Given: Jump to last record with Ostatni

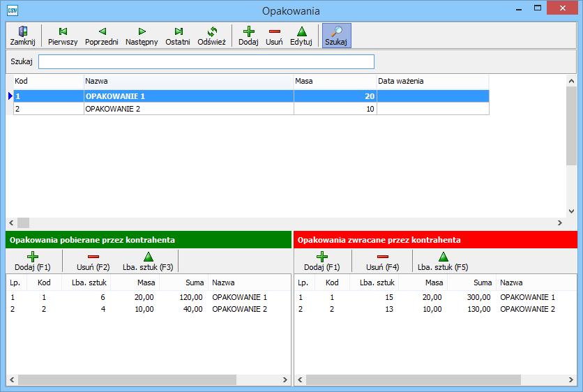Looking at the screenshot, I should [x=178, y=36].
